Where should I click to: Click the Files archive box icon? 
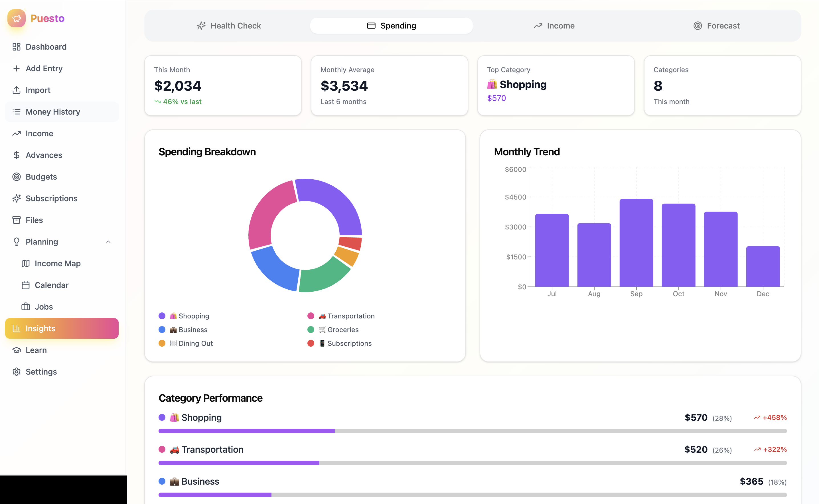pyautogui.click(x=16, y=220)
